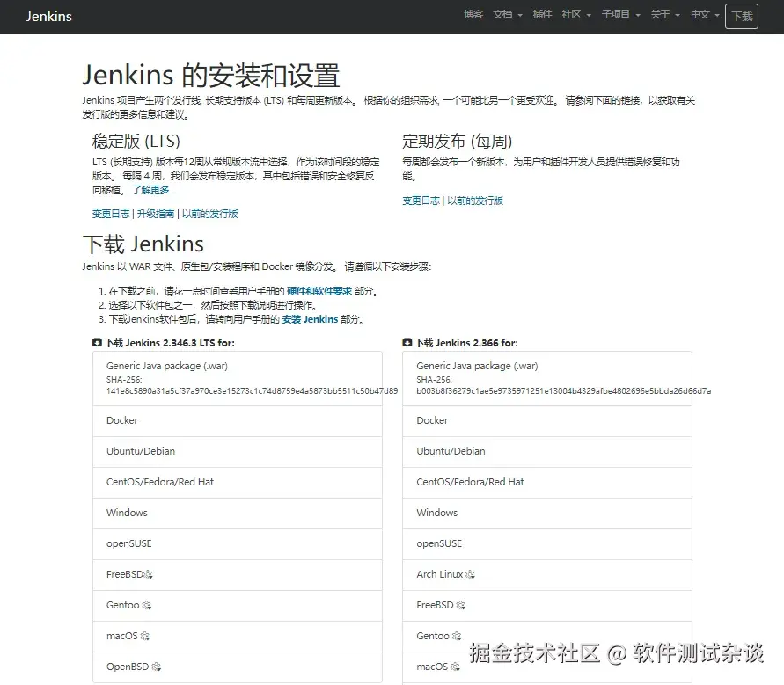Select Gentoo under LTS downloads

pyautogui.click(x=238, y=606)
